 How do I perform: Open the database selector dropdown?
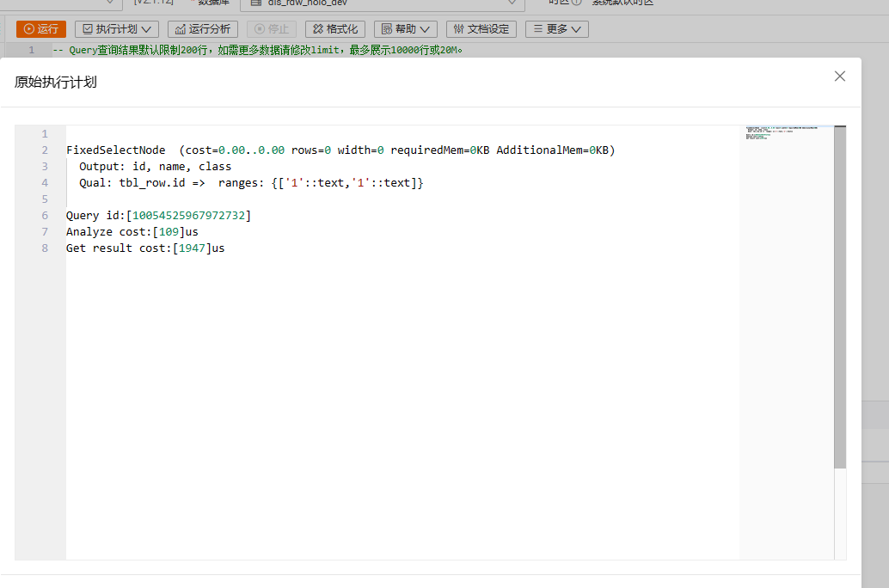pyautogui.click(x=383, y=3)
